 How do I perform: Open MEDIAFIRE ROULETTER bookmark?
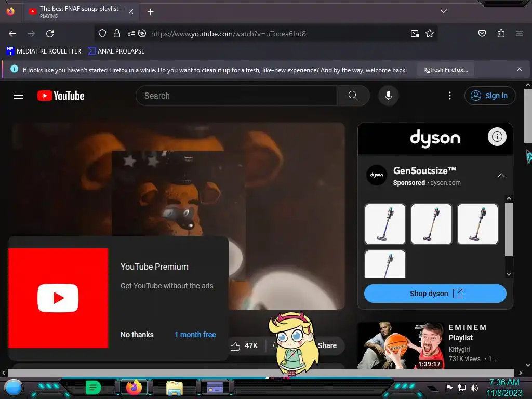[x=44, y=51]
